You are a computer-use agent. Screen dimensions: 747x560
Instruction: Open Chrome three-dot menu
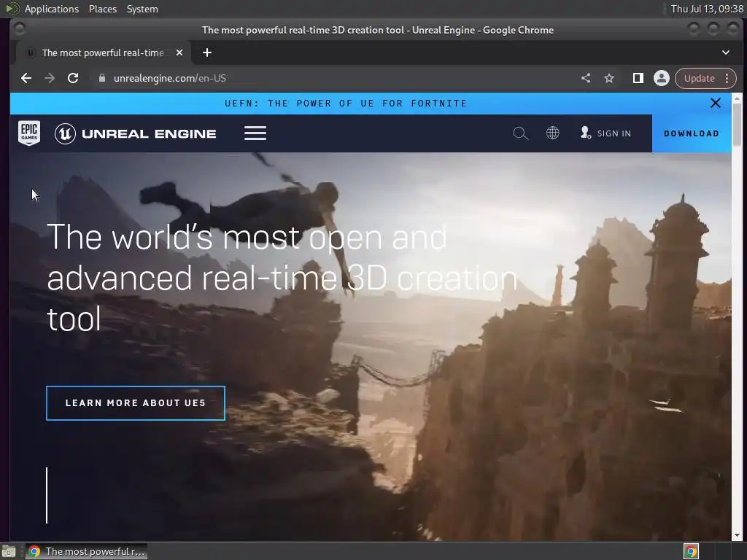click(727, 78)
